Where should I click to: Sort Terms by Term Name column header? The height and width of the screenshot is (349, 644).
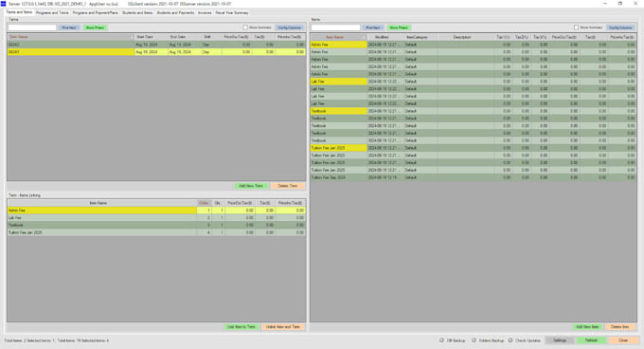[x=71, y=37]
